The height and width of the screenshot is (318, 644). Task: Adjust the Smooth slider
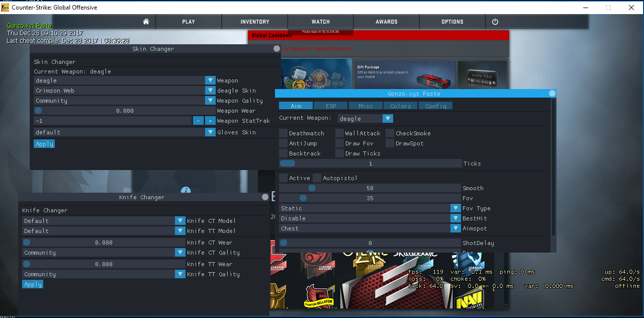(x=370, y=188)
